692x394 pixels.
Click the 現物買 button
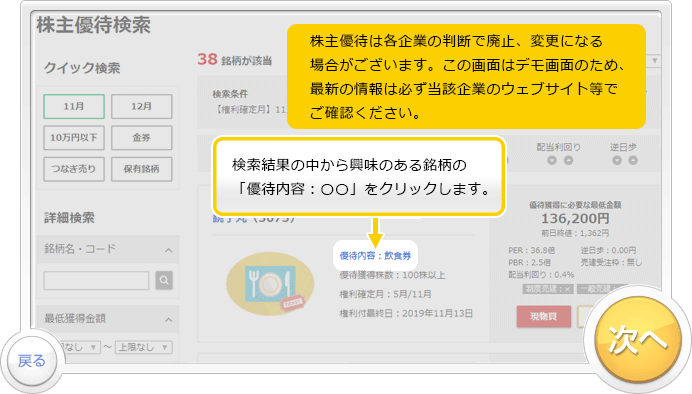[544, 316]
